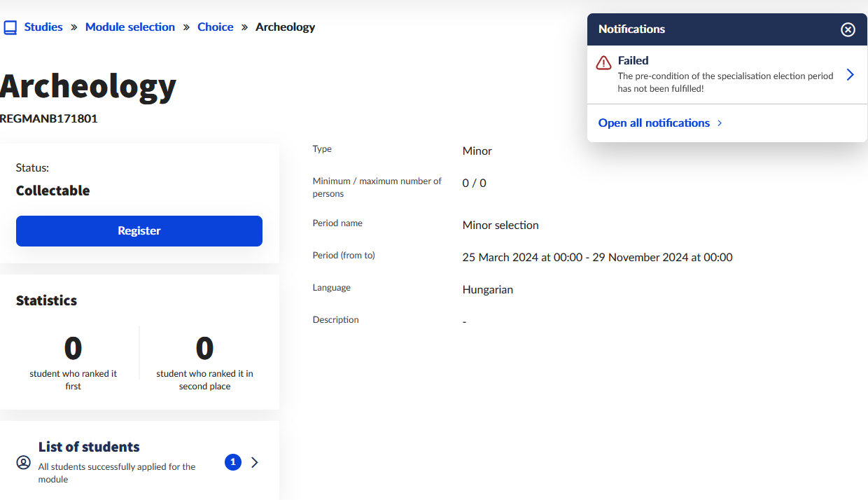The height and width of the screenshot is (500, 868).
Task: Open List of students via right chevron
Action: (255, 462)
